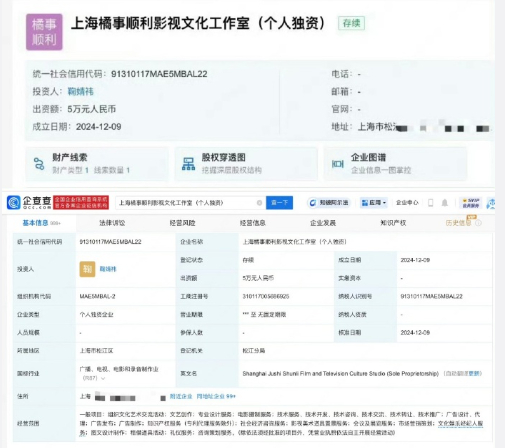Screen dimensions: 511x448
Task: Open investor 鞠婧祎 link in the table
Action: [108, 269]
